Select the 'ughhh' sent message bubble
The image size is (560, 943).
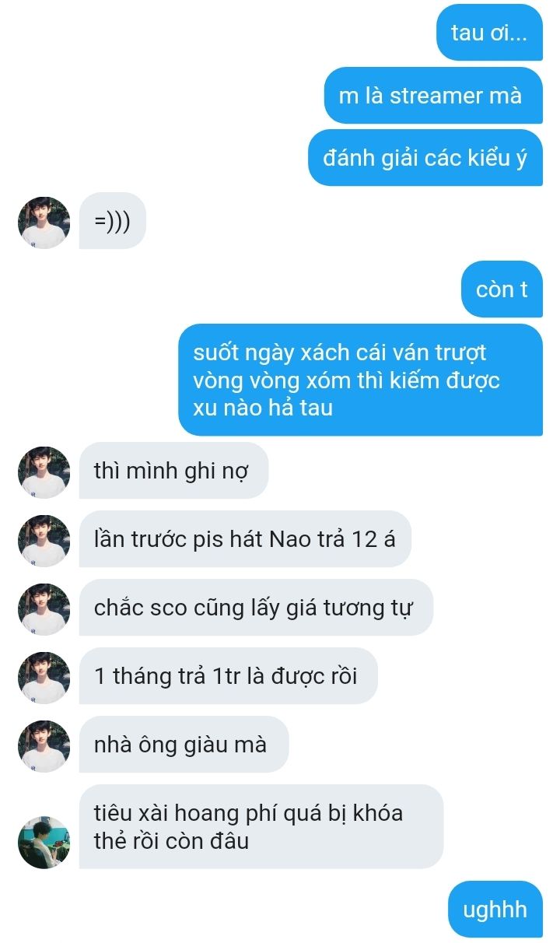(495, 909)
